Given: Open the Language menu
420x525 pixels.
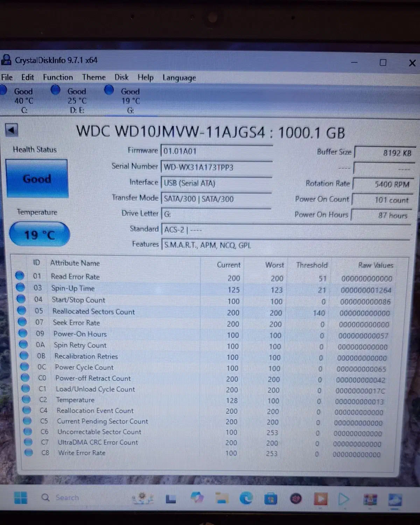Looking at the screenshot, I should pyautogui.click(x=179, y=78).
